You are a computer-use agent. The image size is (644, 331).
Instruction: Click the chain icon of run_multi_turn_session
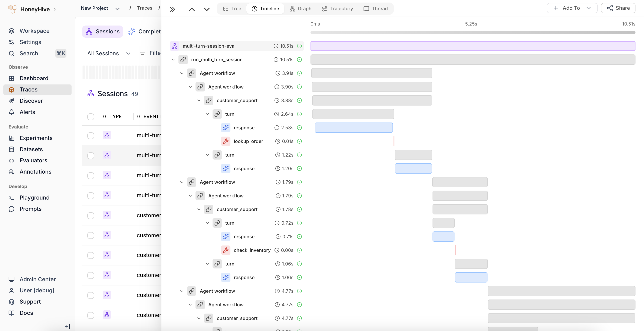183,59
